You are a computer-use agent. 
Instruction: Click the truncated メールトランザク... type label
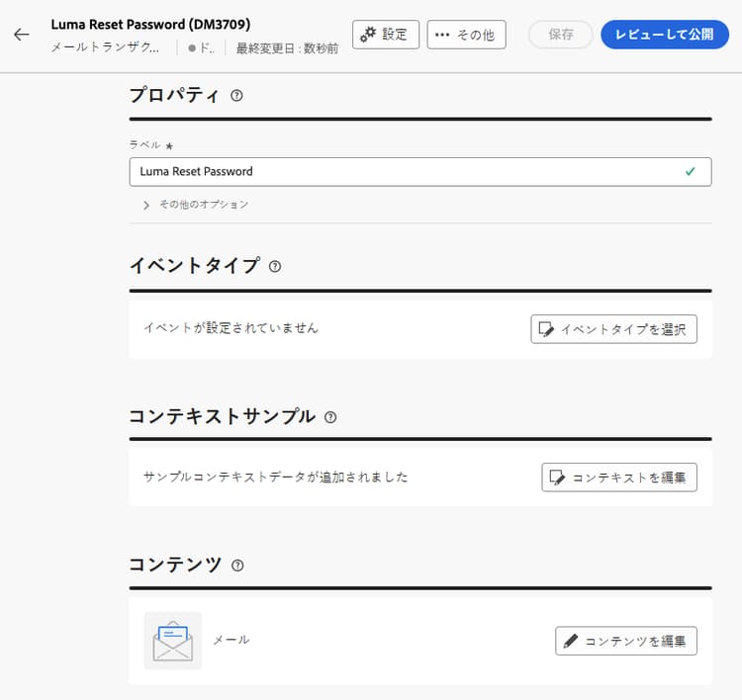[105, 47]
